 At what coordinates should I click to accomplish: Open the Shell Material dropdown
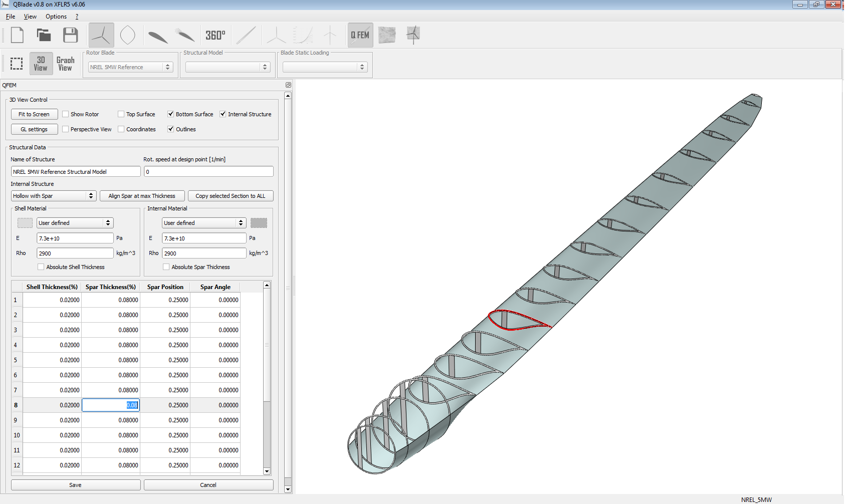[74, 222]
